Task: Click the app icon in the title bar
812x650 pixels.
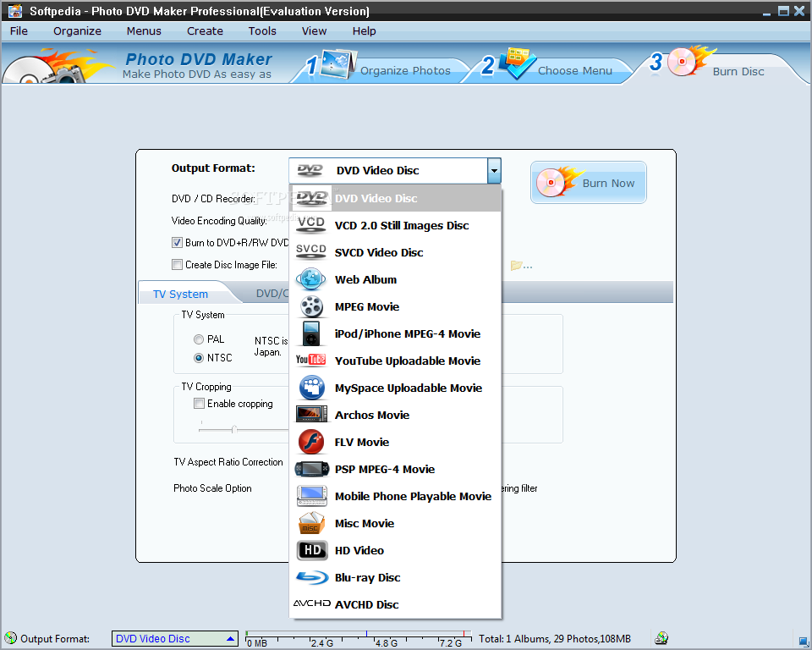Action: 15,10
